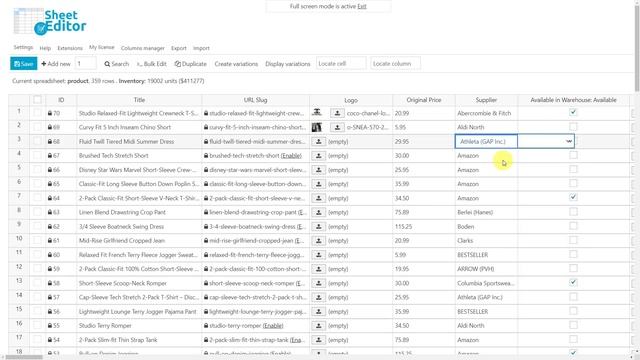
Task: Click the add-new row count field
Action: 85,64
